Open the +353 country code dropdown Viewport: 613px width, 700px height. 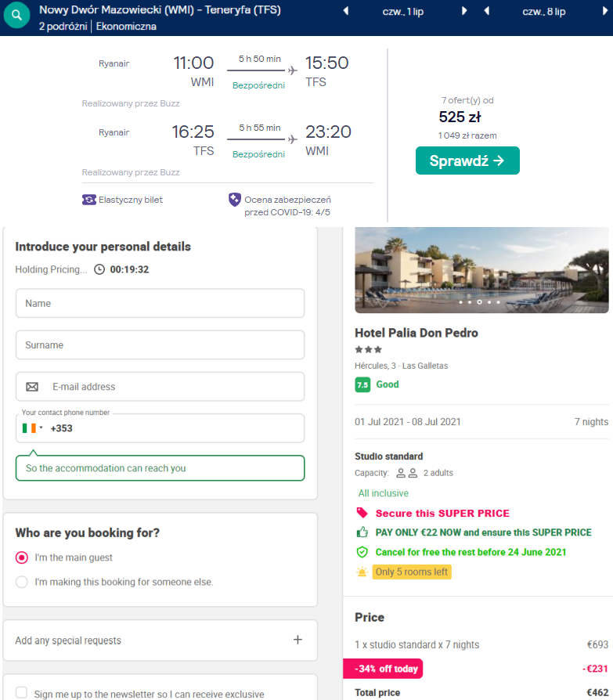point(33,428)
